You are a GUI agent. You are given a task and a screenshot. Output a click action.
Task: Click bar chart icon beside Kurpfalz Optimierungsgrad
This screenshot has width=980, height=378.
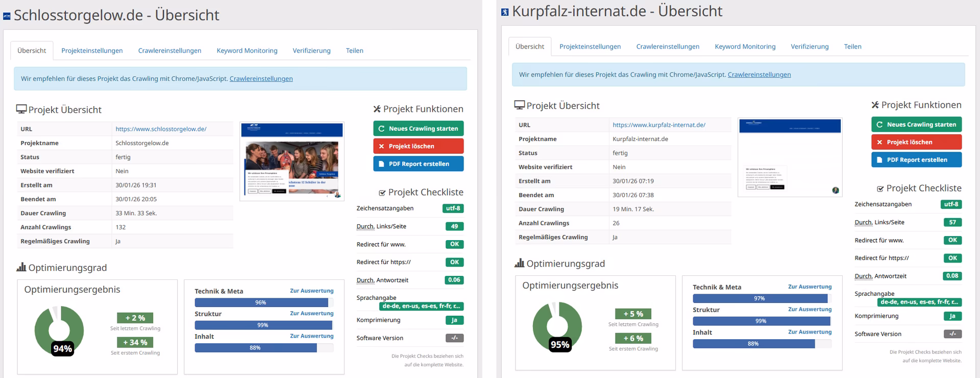coord(520,263)
